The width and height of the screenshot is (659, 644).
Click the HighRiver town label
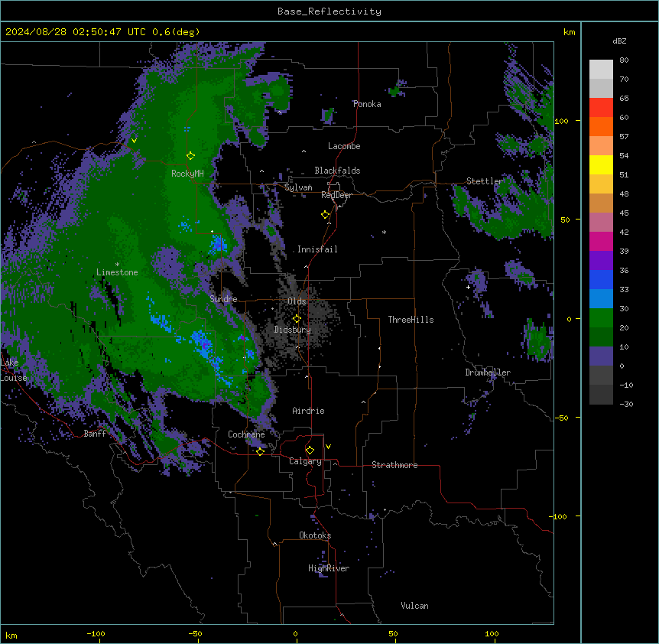coord(329,568)
